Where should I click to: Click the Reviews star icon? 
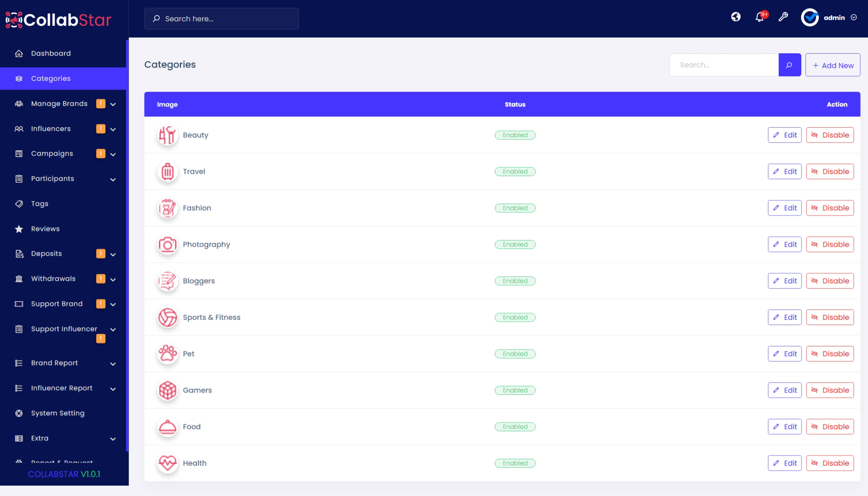tap(19, 229)
